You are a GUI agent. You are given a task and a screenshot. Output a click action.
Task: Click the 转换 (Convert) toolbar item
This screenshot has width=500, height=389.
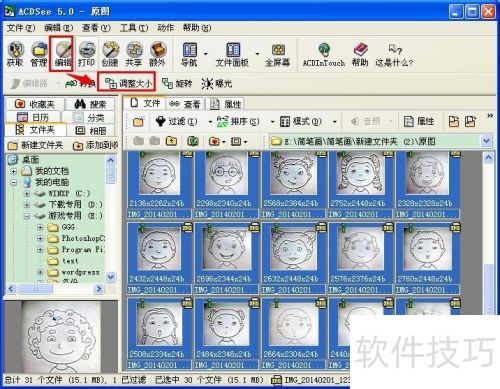[80, 83]
